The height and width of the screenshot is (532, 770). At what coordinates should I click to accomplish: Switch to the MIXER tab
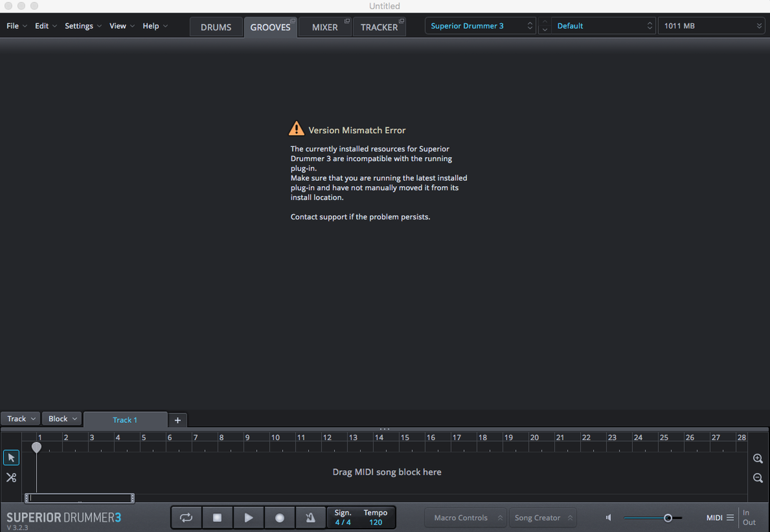coord(325,27)
